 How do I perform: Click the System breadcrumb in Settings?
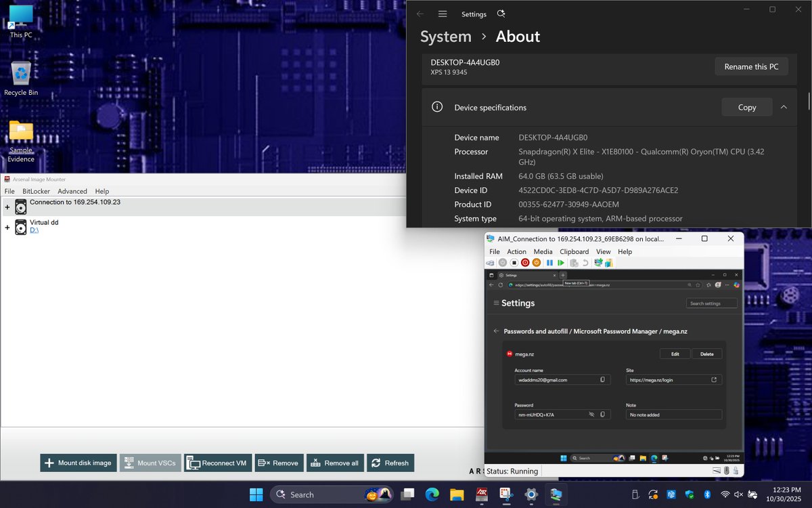tap(446, 37)
